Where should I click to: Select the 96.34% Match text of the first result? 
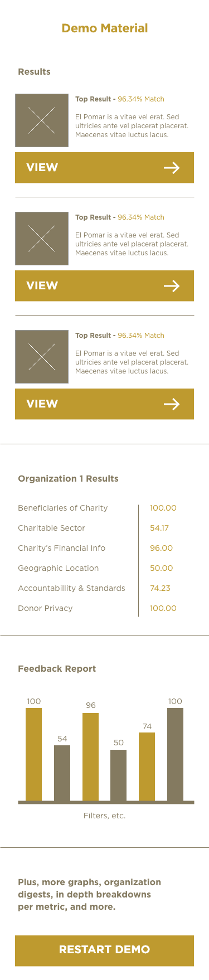click(x=141, y=99)
